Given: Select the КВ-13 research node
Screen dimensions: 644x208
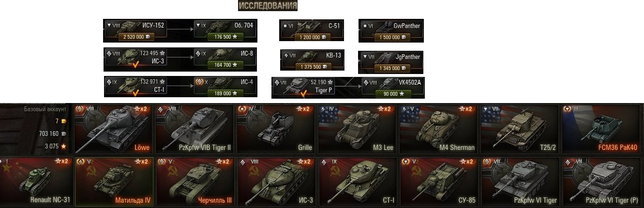Looking at the screenshot, I should [312, 60].
